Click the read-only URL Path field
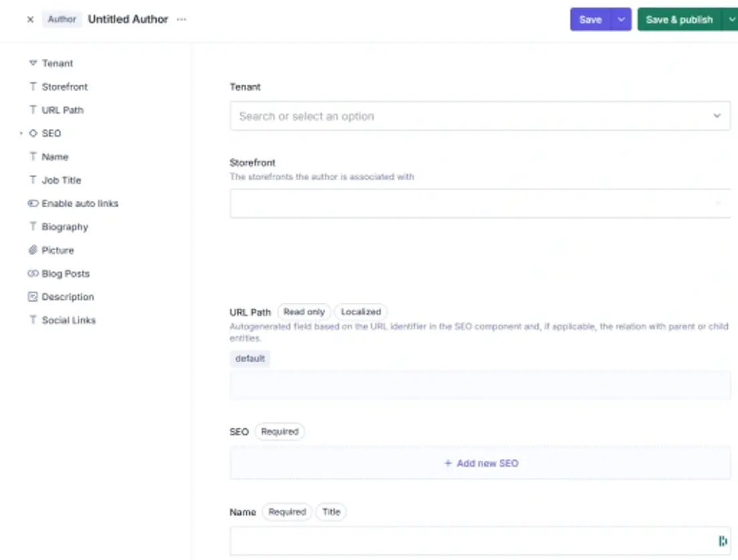 (480, 385)
